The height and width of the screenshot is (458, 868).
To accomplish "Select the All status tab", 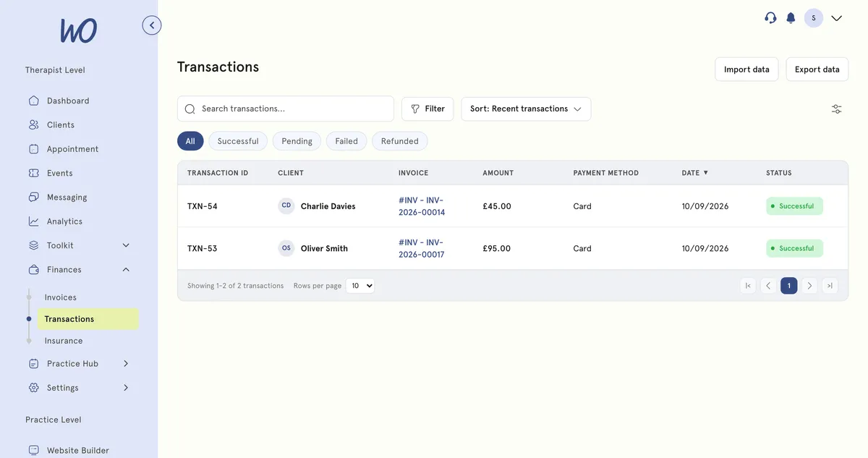I will [190, 141].
